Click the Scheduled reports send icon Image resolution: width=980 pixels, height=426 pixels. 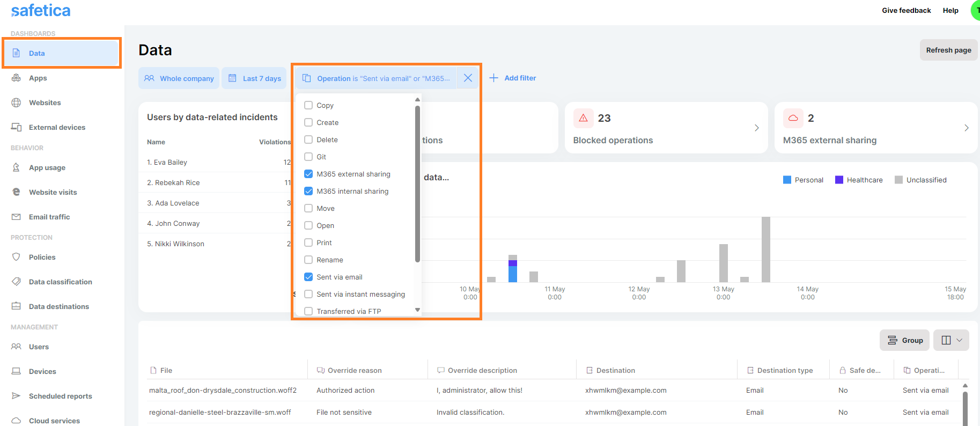16,396
